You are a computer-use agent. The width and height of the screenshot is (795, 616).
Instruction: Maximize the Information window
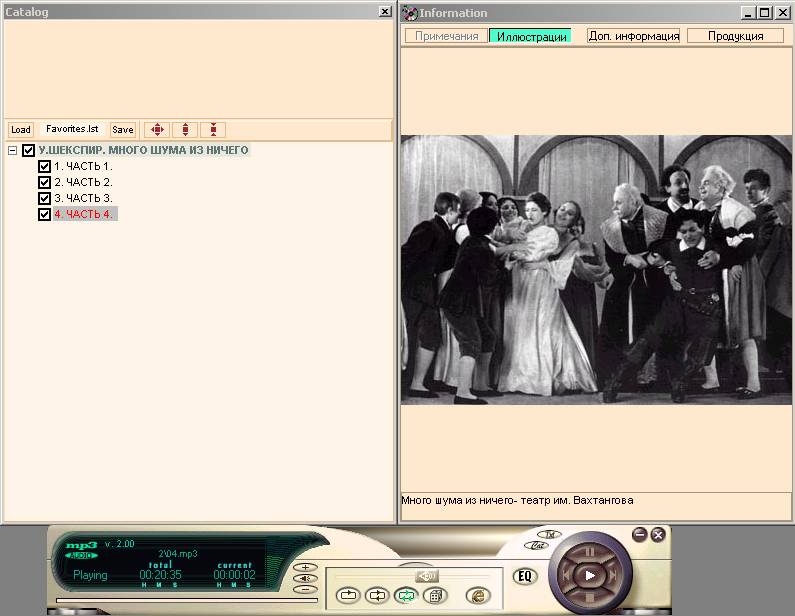[765, 13]
